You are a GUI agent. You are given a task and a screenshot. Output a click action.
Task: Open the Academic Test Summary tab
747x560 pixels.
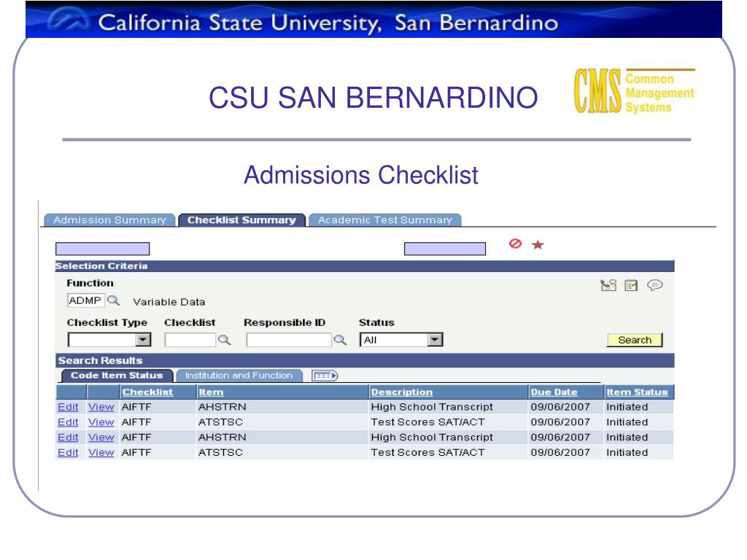click(x=385, y=220)
